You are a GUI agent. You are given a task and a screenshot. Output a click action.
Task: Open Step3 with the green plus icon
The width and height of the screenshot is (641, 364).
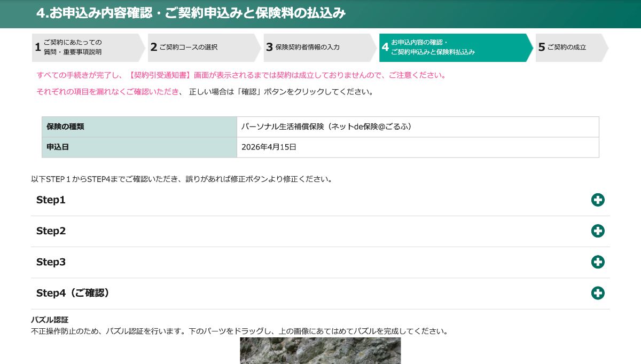pos(598,262)
